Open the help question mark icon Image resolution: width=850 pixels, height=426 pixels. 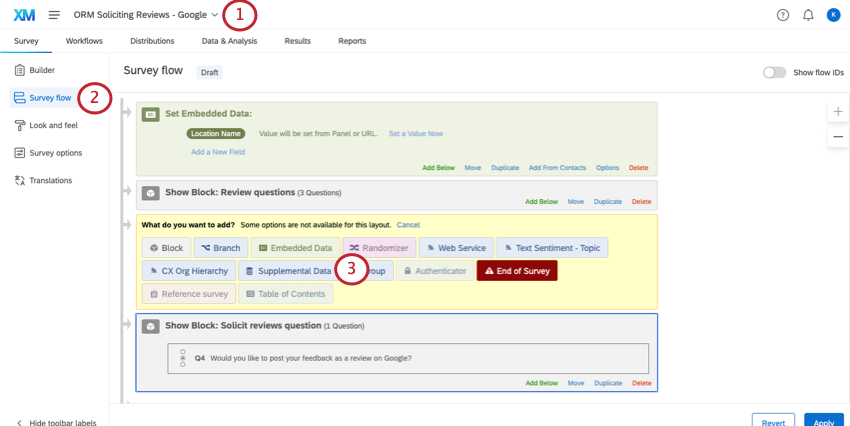(783, 15)
